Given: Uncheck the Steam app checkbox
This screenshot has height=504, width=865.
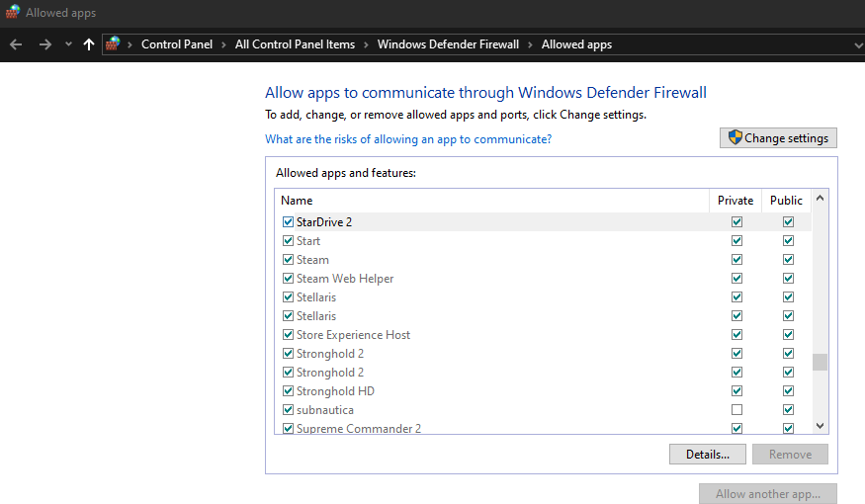Looking at the screenshot, I should [x=288, y=260].
